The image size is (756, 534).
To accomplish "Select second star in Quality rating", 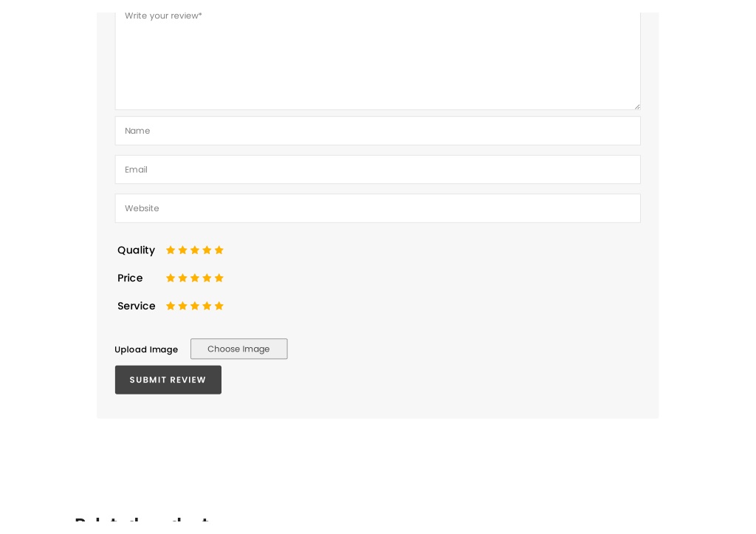I will pos(182,250).
